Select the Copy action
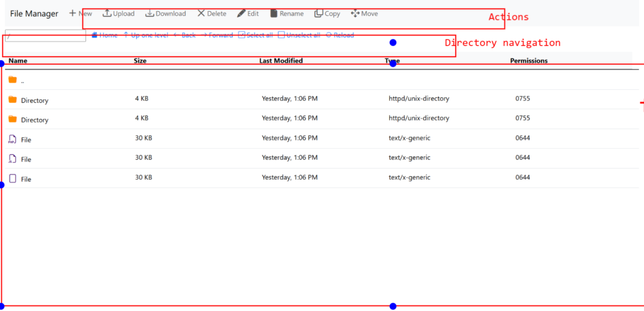 coord(327,14)
